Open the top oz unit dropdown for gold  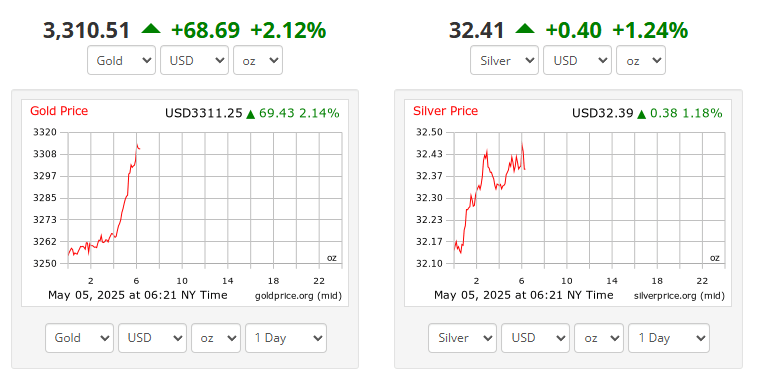[258, 60]
